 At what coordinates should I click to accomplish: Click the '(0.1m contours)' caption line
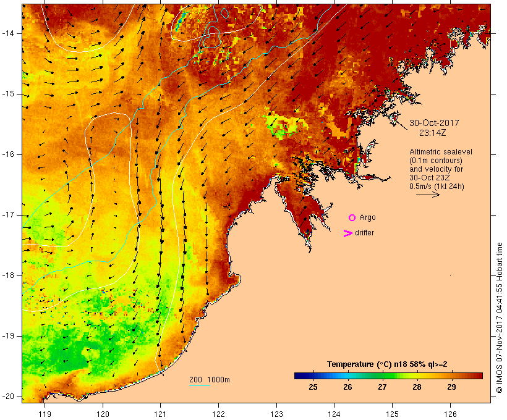(436, 161)
